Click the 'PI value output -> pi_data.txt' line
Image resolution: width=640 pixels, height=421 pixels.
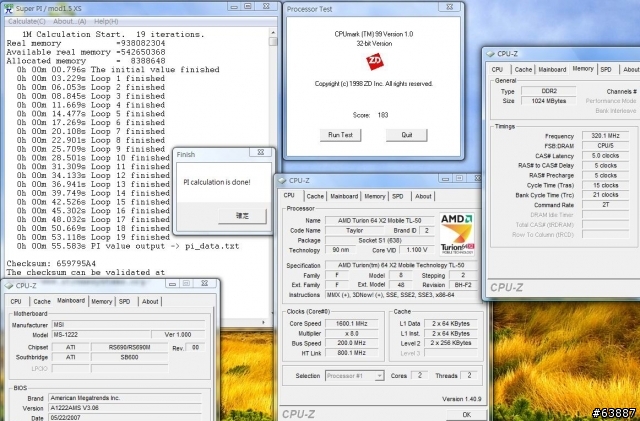click(x=128, y=246)
